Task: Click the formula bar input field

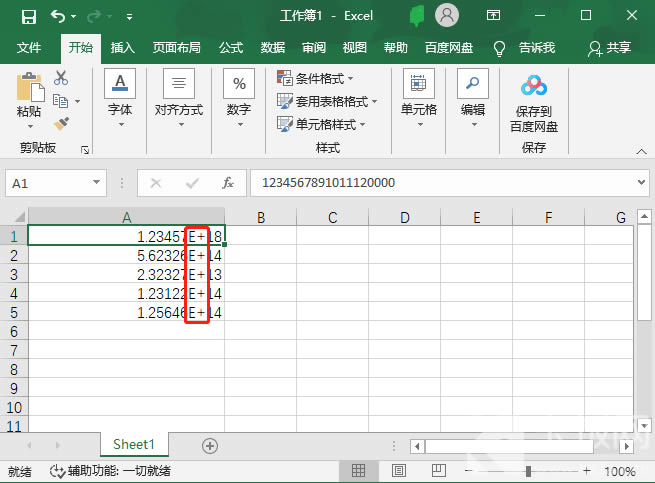Action: click(440, 183)
